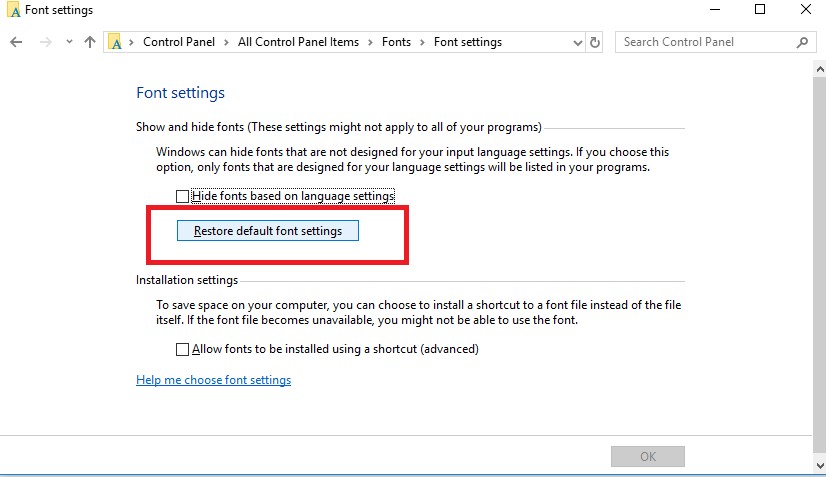Click the Font settings title bar icon

click(13, 10)
